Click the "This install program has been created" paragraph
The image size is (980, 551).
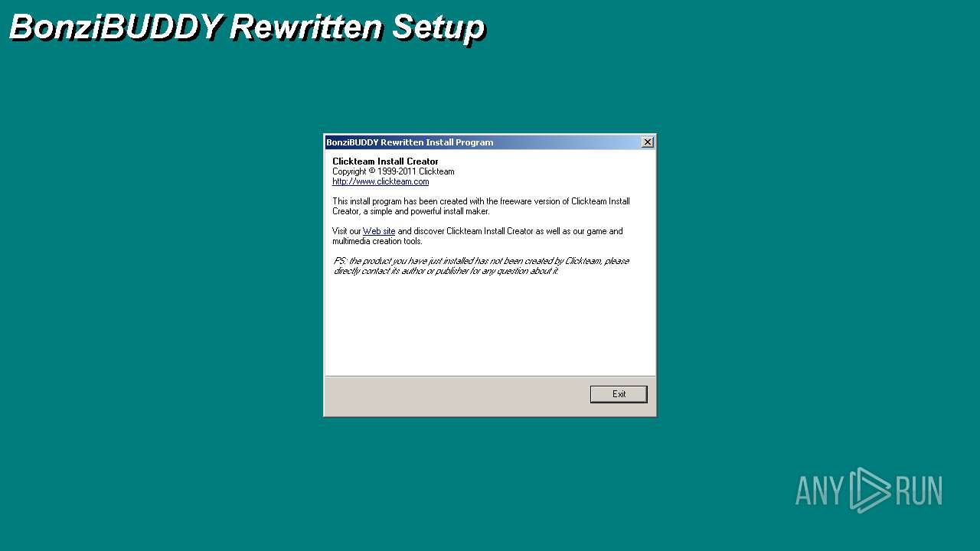pyautogui.click(x=481, y=207)
